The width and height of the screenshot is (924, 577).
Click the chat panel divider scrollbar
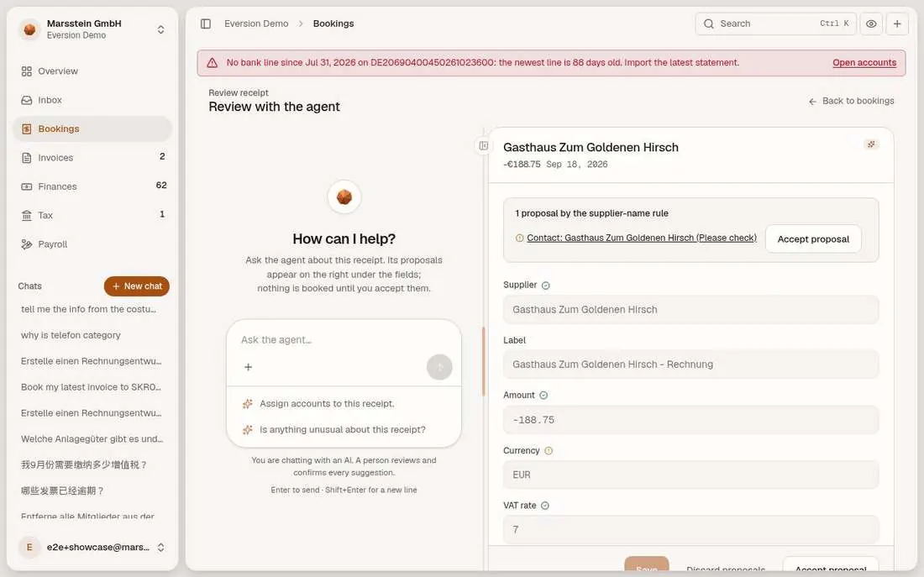pyautogui.click(x=484, y=361)
